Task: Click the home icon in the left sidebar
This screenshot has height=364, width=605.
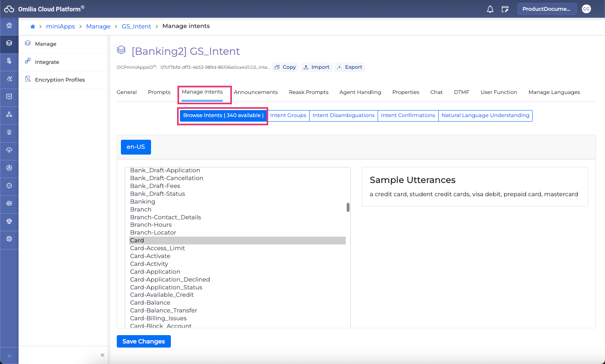Action: click(x=9, y=26)
